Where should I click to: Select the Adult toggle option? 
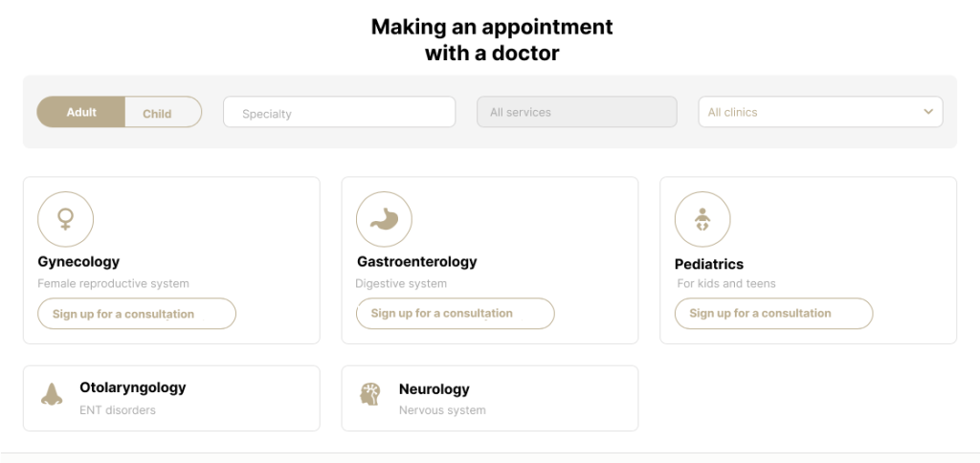pyautogui.click(x=81, y=113)
